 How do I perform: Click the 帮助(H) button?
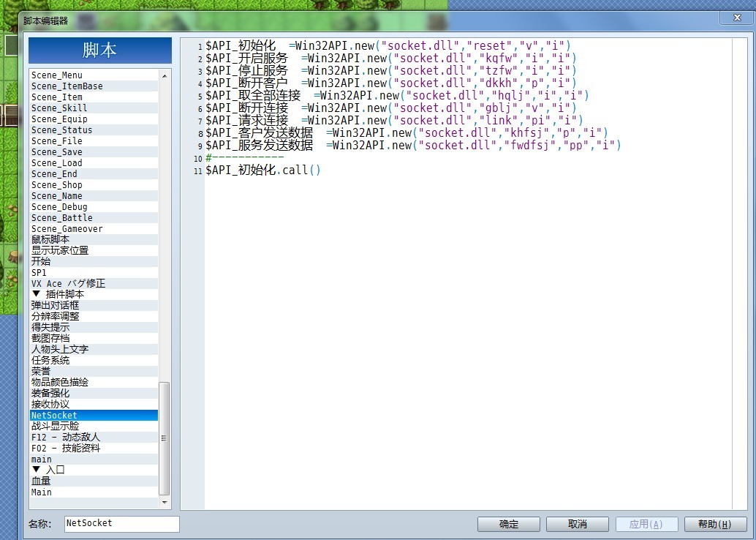(715, 524)
